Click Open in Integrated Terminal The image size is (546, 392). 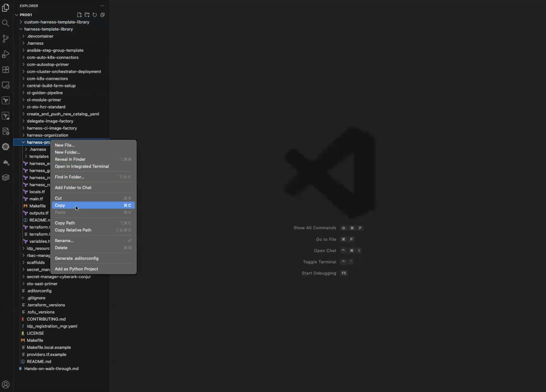(82, 166)
